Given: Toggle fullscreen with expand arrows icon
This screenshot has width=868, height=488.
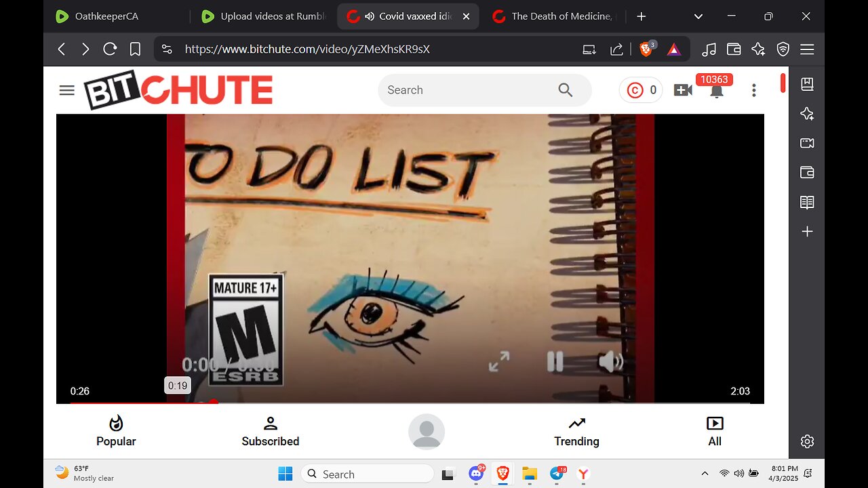Looking at the screenshot, I should point(499,362).
